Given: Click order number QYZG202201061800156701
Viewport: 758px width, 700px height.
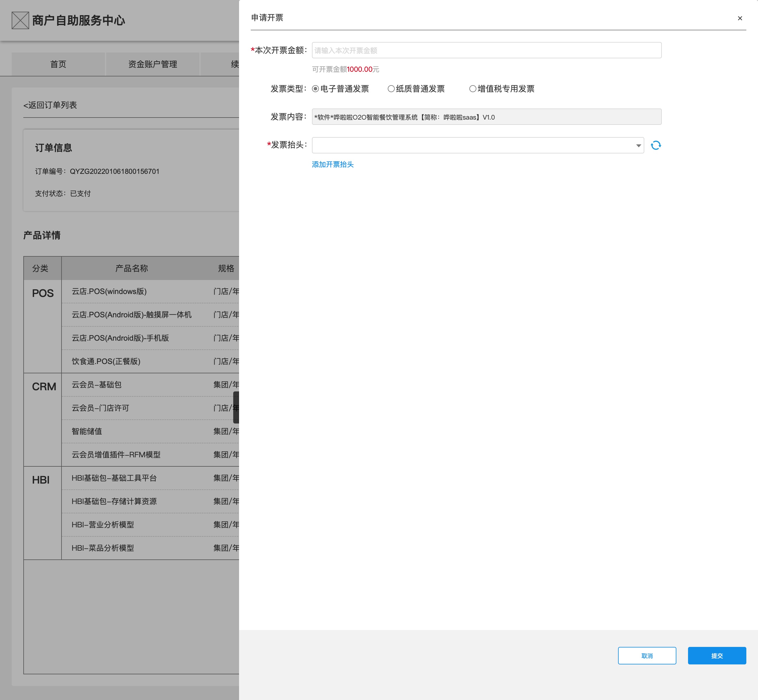Looking at the screenshot, I should [x=115, y=171].
